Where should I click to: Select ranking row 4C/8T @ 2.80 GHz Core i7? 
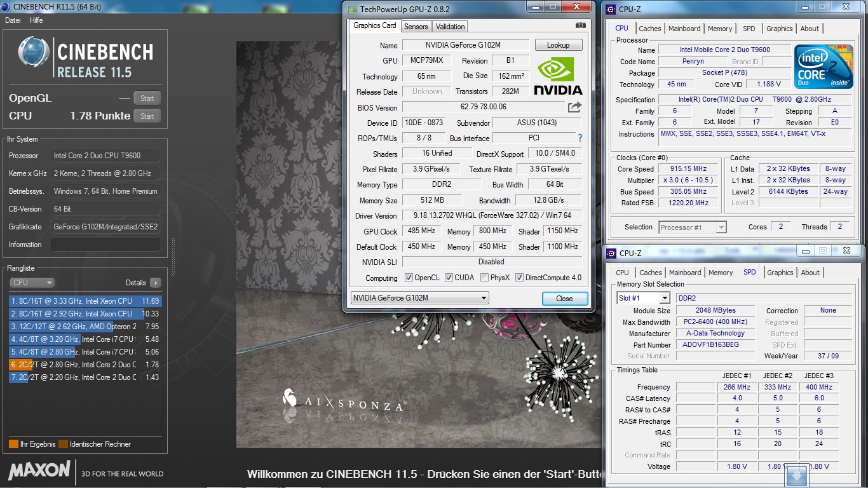(x=85, y=352)
